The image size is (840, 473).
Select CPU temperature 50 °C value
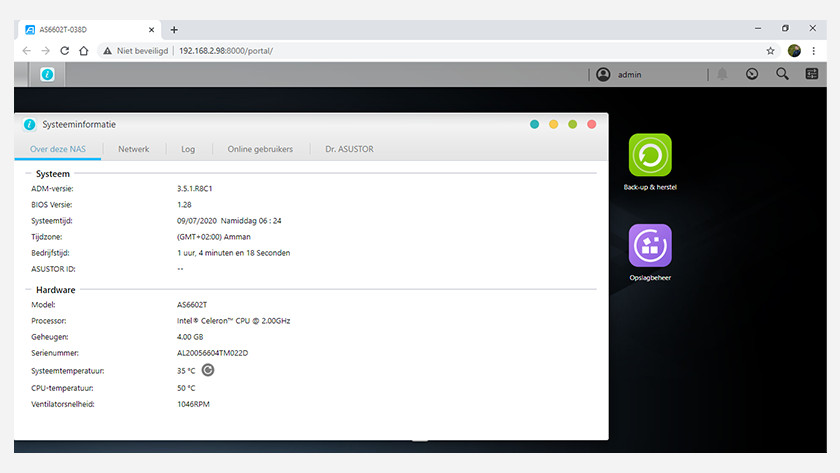pos(186,388)
